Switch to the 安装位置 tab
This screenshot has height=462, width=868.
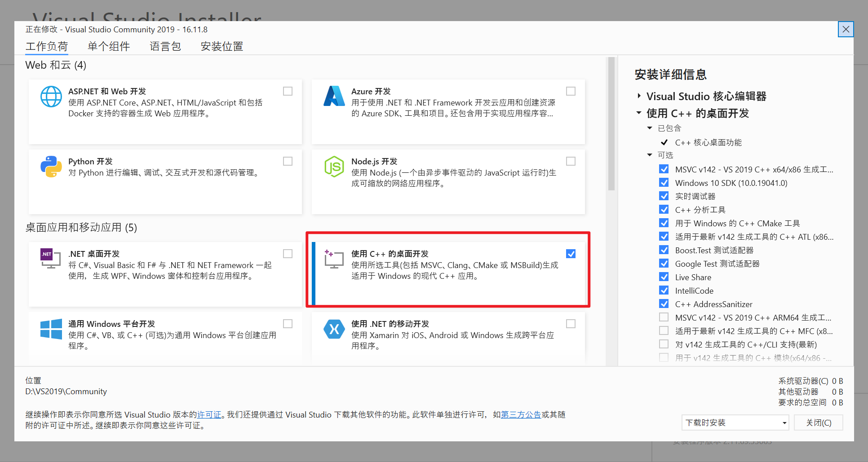click(222, 46)
